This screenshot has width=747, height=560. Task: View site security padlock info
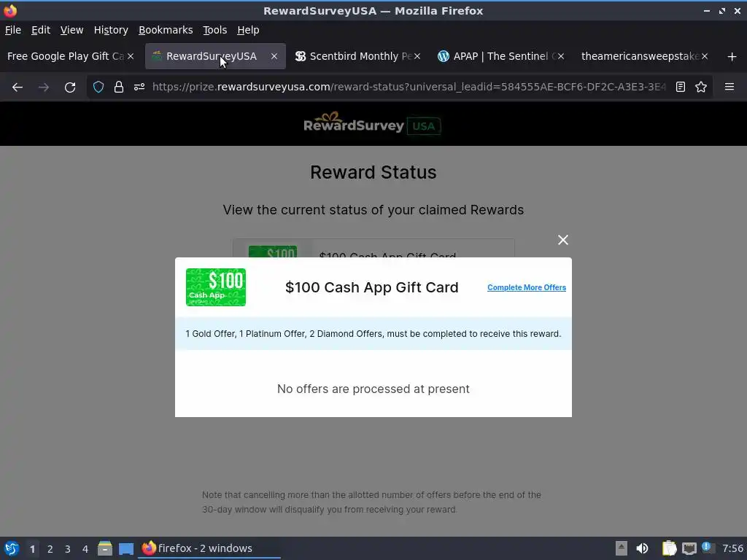pyautogui.click(x=119, y=87)
